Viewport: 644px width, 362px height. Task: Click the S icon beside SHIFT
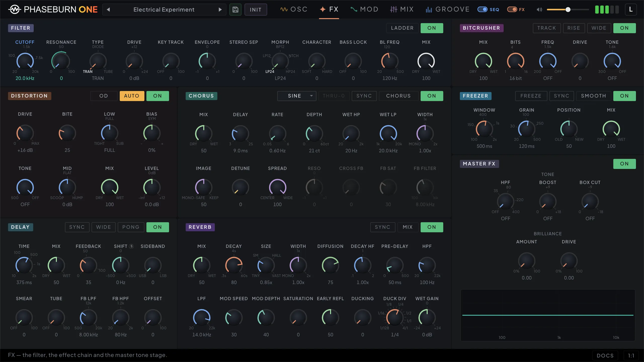131,246
